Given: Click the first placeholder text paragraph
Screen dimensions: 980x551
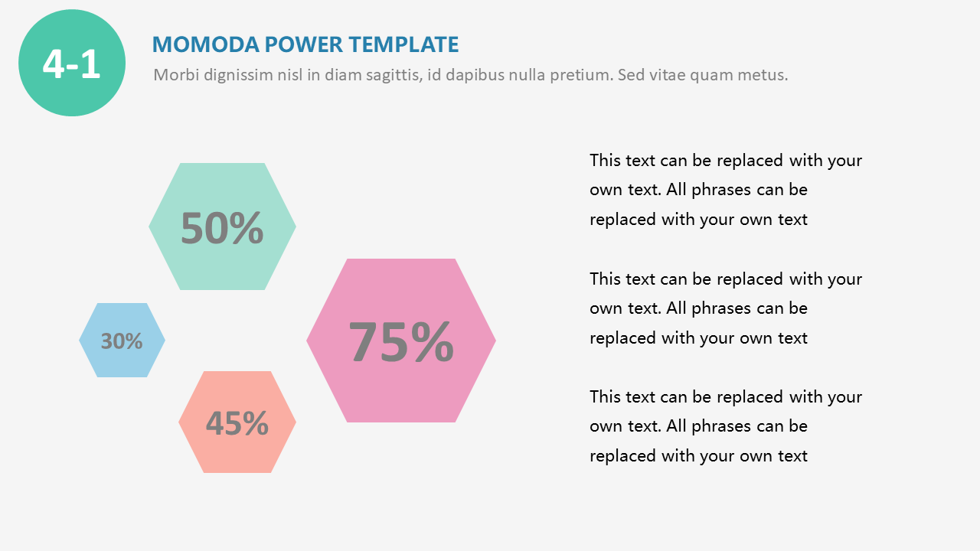Looking at the screenshot, I should pyautogui.click(x=725, y=190).
